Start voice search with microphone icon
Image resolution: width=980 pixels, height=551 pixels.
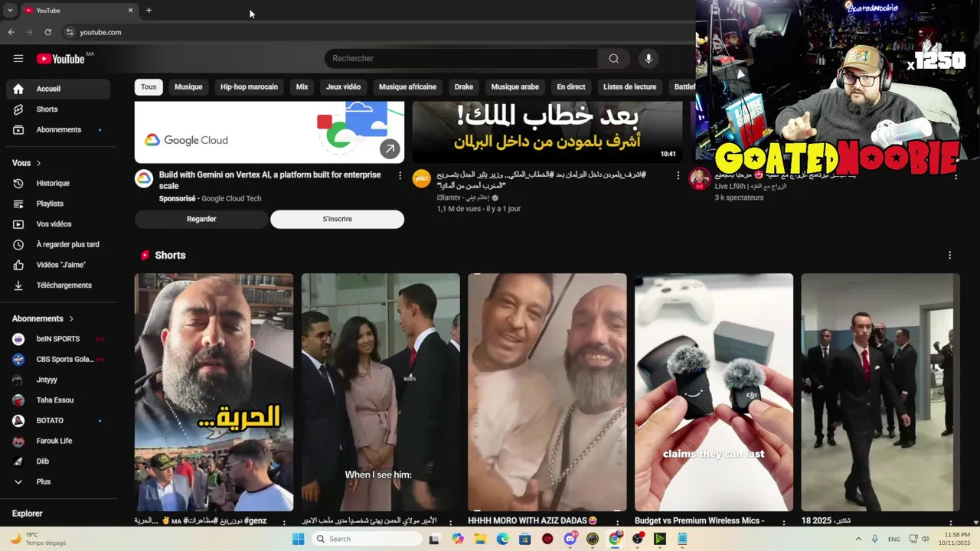click(x=648, y=58)
